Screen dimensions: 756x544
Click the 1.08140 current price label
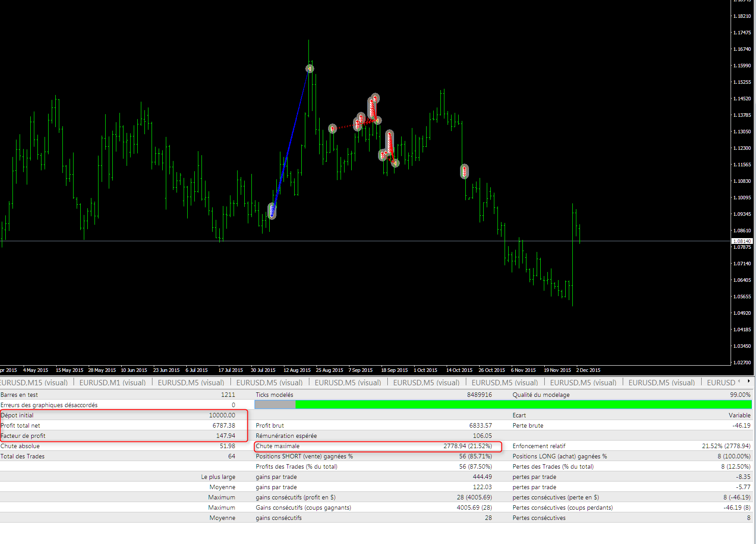[x=742, y=241]
